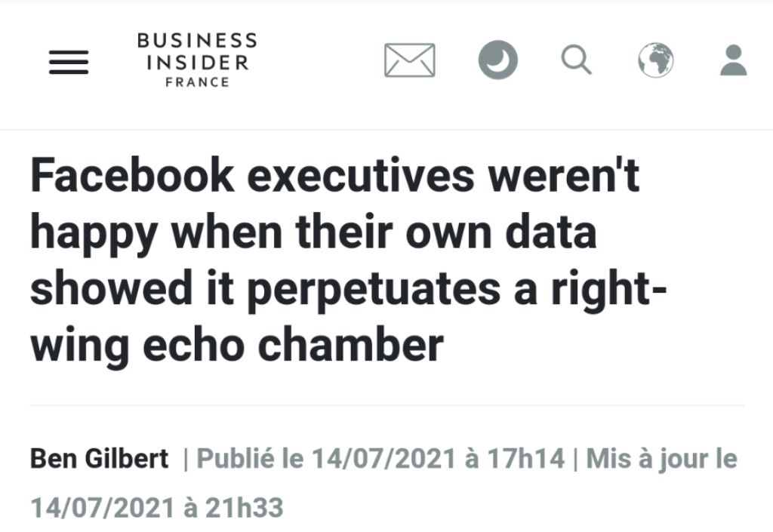Image resolution: width=773 pixels, height=532 pixels.
Task: Click the "FRANCE" edition label under logo
Action: [x=197, y=82]
